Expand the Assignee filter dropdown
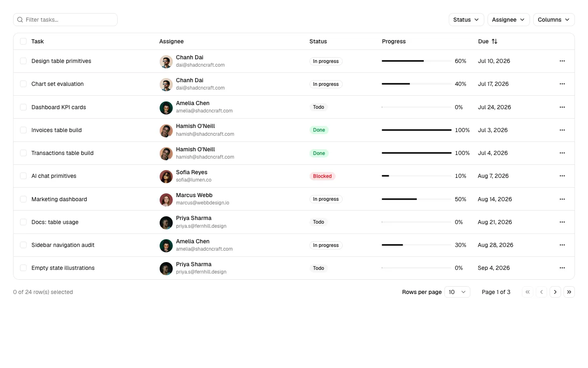 point(509,20)
